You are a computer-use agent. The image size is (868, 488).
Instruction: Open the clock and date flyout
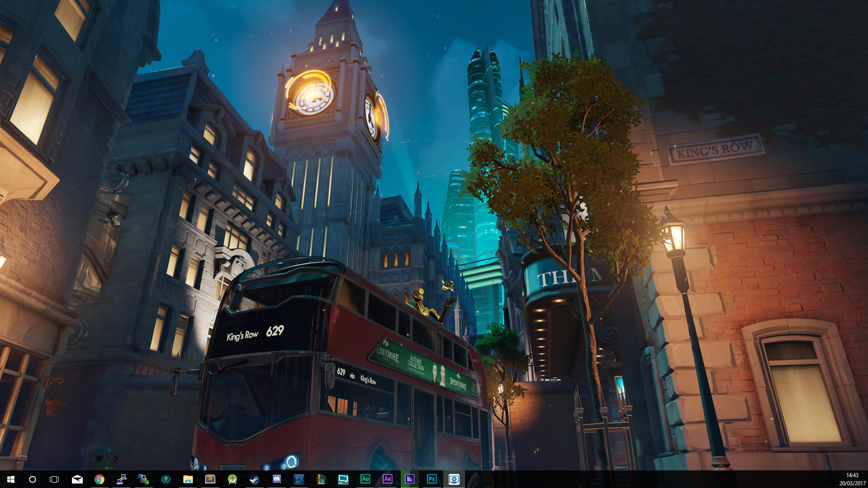(852, 479)
